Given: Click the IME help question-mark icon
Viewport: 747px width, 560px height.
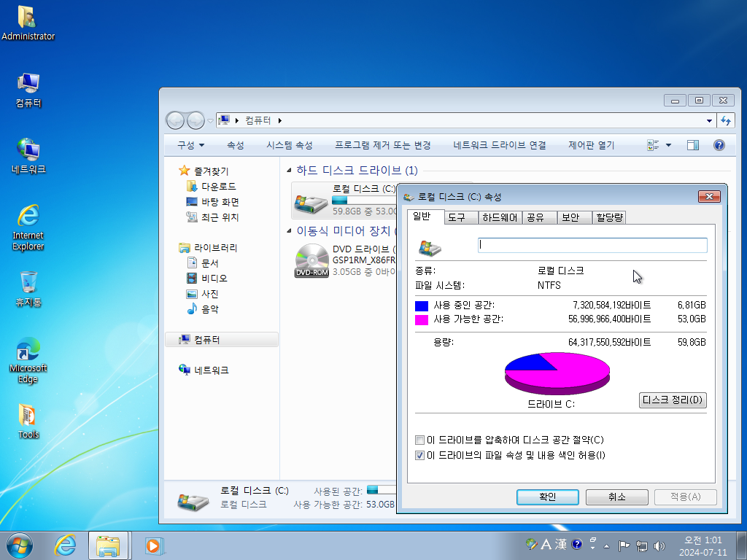Looking at the screenshot, I should (576, 544).
